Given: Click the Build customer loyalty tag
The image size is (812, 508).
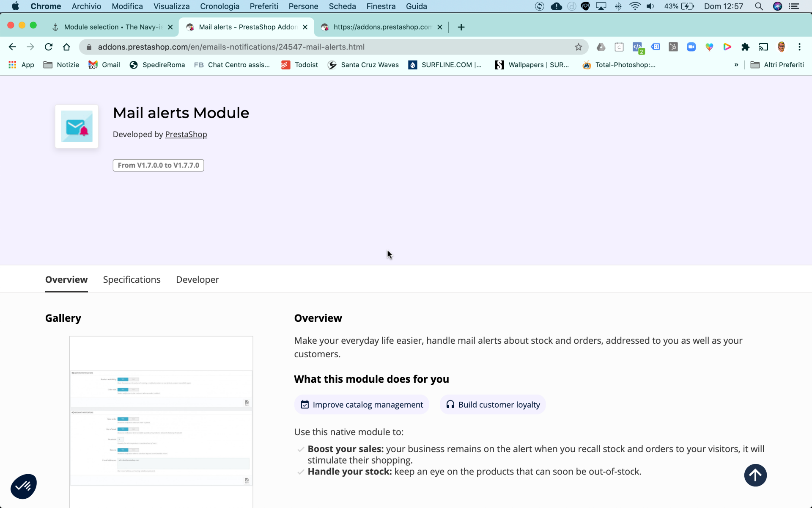Looking at the screenshot, I should pyautogui.click(x=493, y=405).
